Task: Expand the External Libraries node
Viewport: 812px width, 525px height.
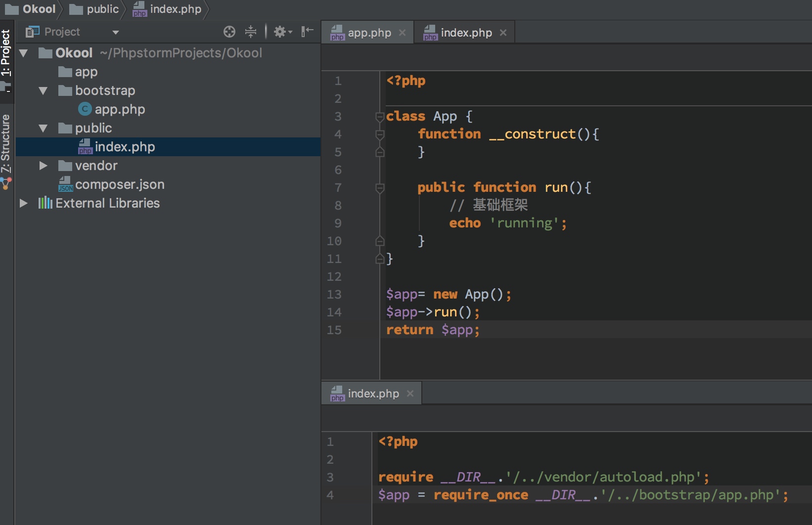Action: [x=23, y=203]
